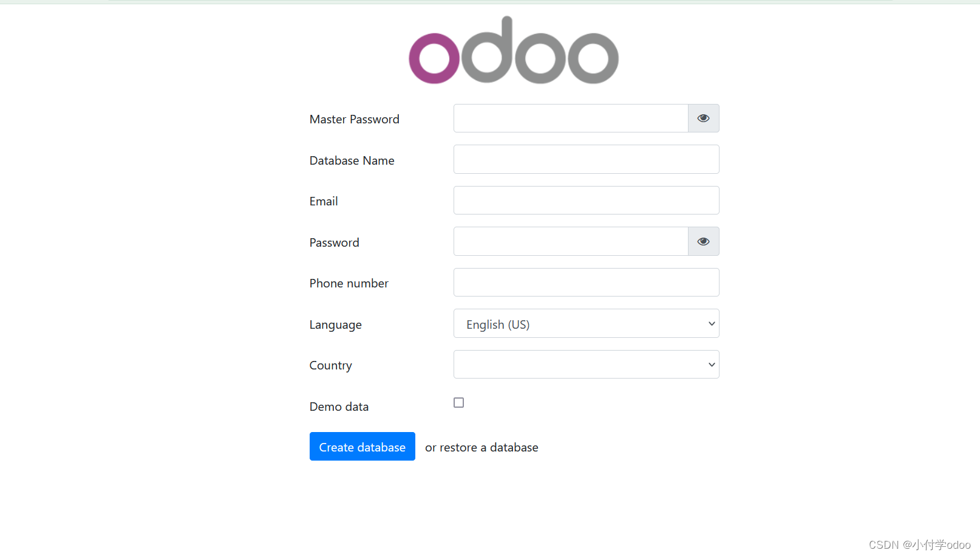980x556 pixels.
Task: Click the Country label
Action: (330, 365)
